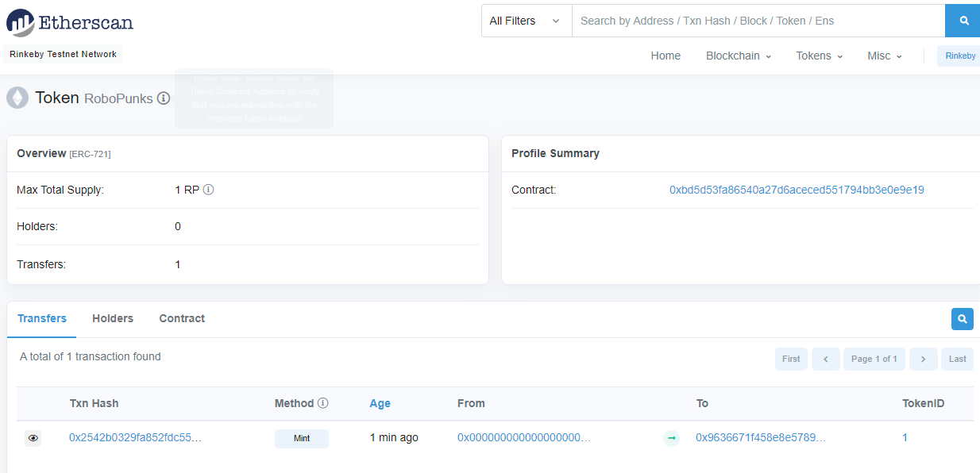Screen dimensions: 980x473
Task: Open the transfers search via the blue magnifier
Action: coord(962,318)
